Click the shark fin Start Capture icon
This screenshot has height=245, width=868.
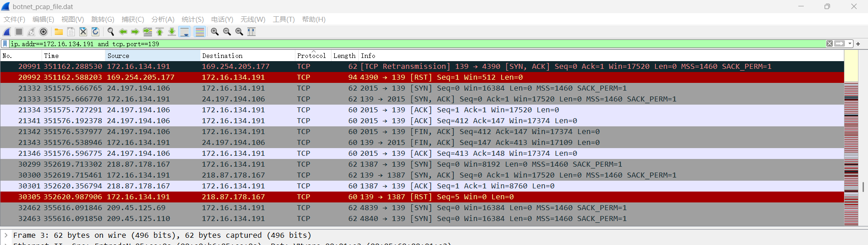click(7, 32)
